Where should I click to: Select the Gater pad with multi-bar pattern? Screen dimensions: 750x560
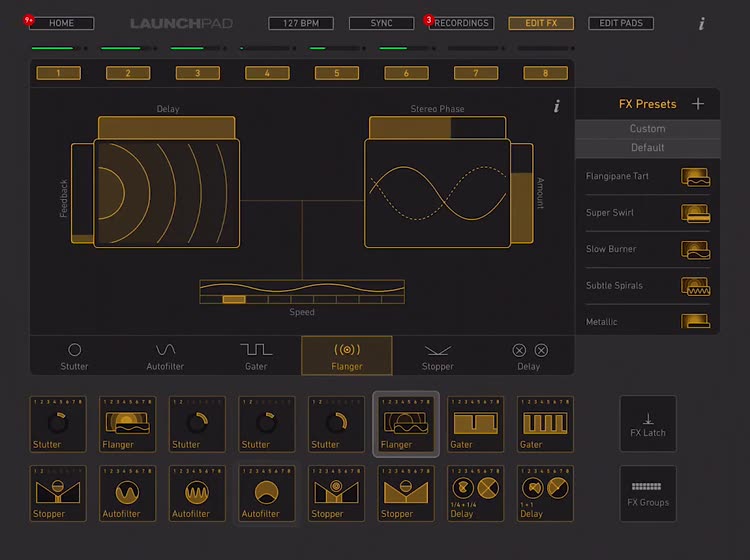[545, 424]
